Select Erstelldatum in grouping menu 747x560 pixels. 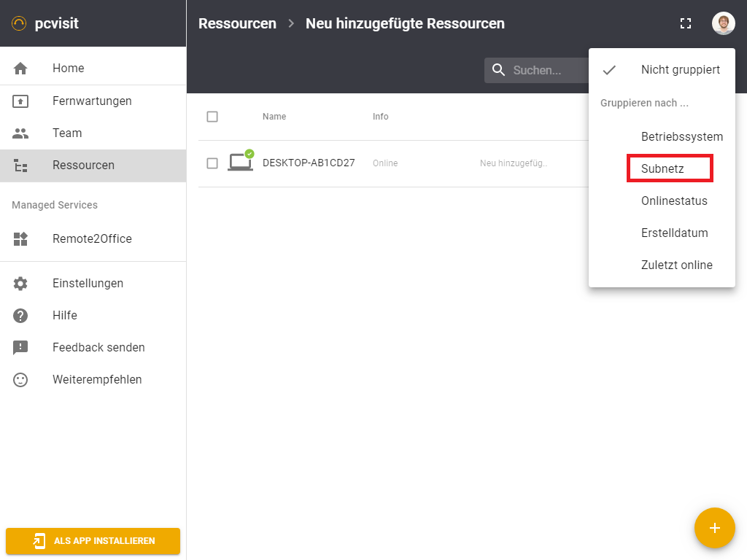674,233
